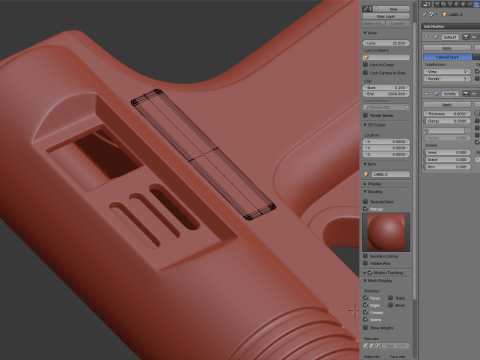Click the Solidify modifier type icon

point(436,94)
